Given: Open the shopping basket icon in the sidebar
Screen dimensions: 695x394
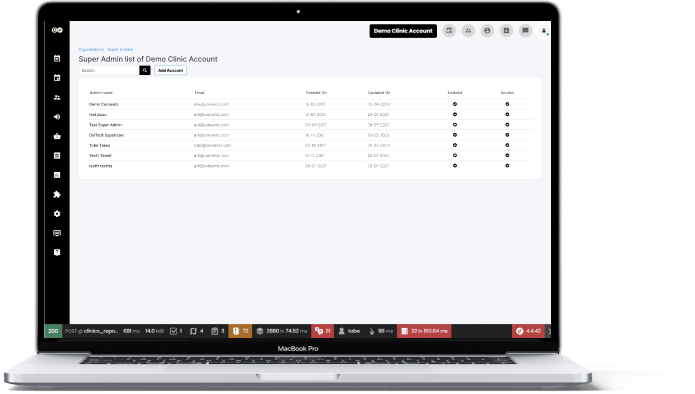Looking at the screenshot, I should tap(57, 137).
